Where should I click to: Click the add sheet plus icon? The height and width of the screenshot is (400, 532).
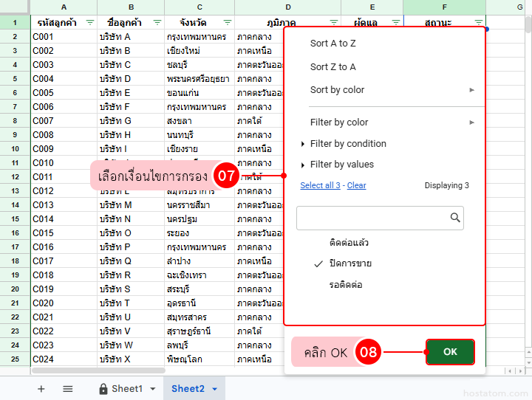coord(41,389)
